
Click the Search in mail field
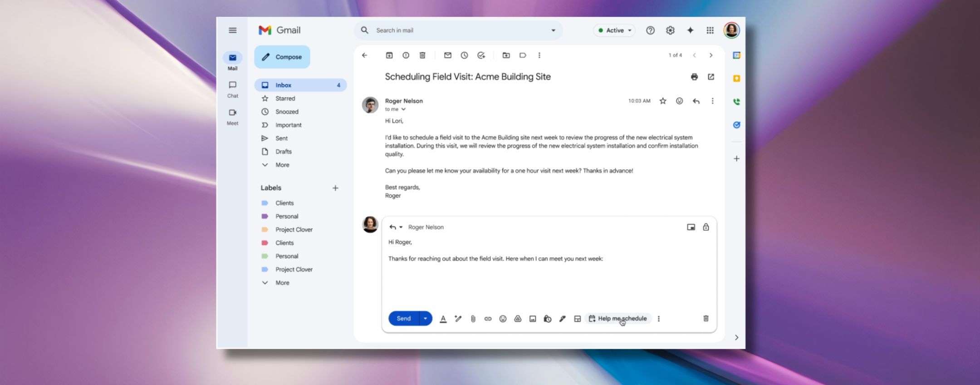pyautogui.click(x=458, y=30)
